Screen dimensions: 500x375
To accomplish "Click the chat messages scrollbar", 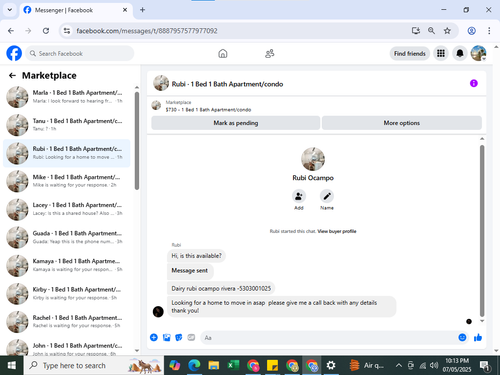I will tap(482, 230).
